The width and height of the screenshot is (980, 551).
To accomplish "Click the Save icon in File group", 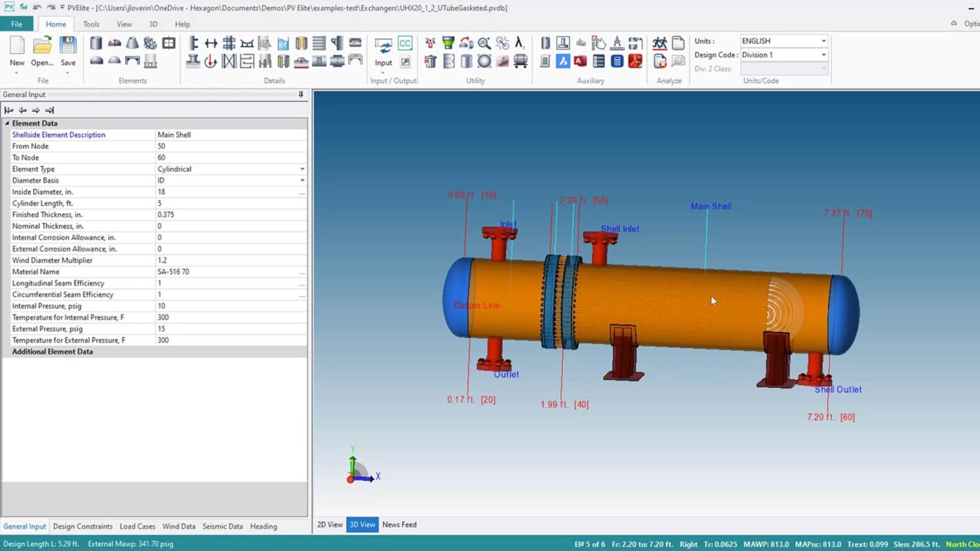I will click(x=68, y=50).
